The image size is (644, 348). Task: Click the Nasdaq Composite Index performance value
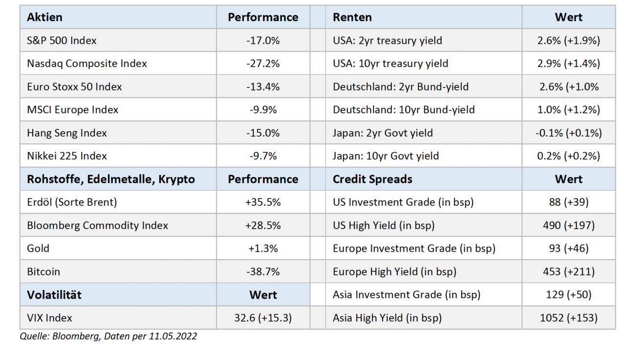pyautogui.click(x=263, y=64)
